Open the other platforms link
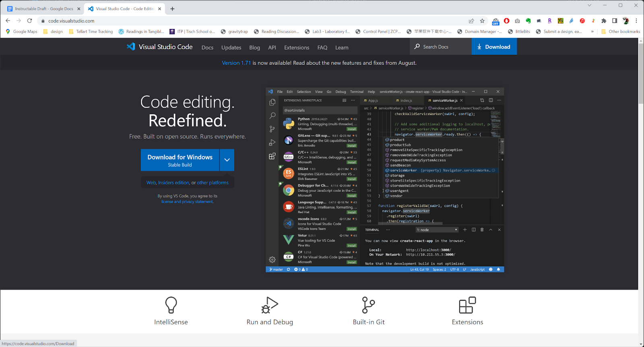The image size is (644, 347). pos(213,183)
